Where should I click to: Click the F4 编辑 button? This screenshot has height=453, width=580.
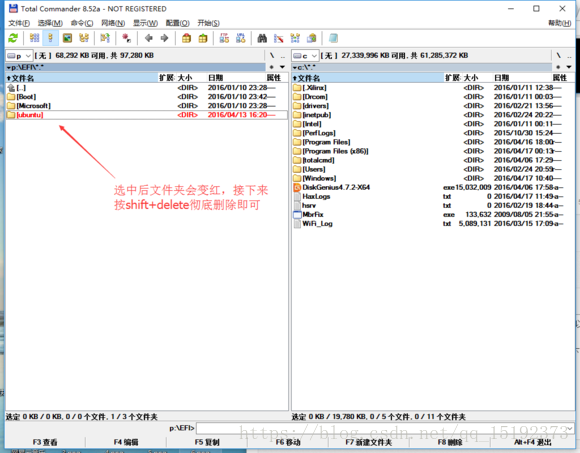point(126,442)
